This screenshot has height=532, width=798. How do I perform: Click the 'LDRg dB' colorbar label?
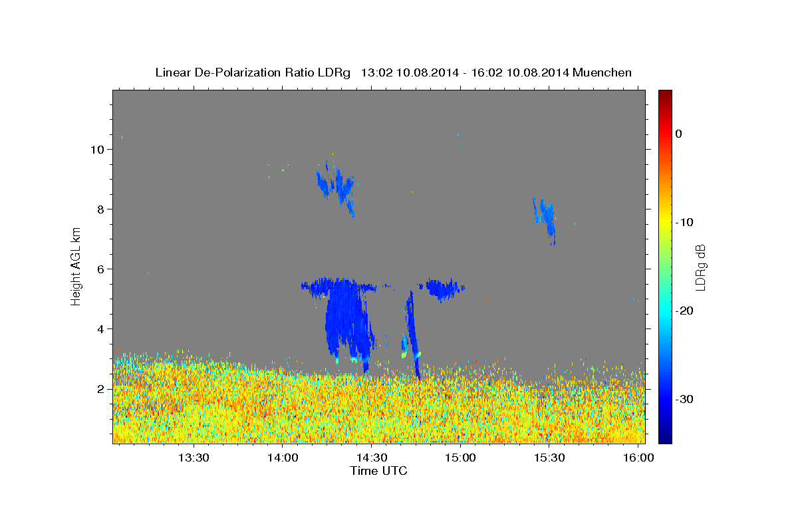700,267
